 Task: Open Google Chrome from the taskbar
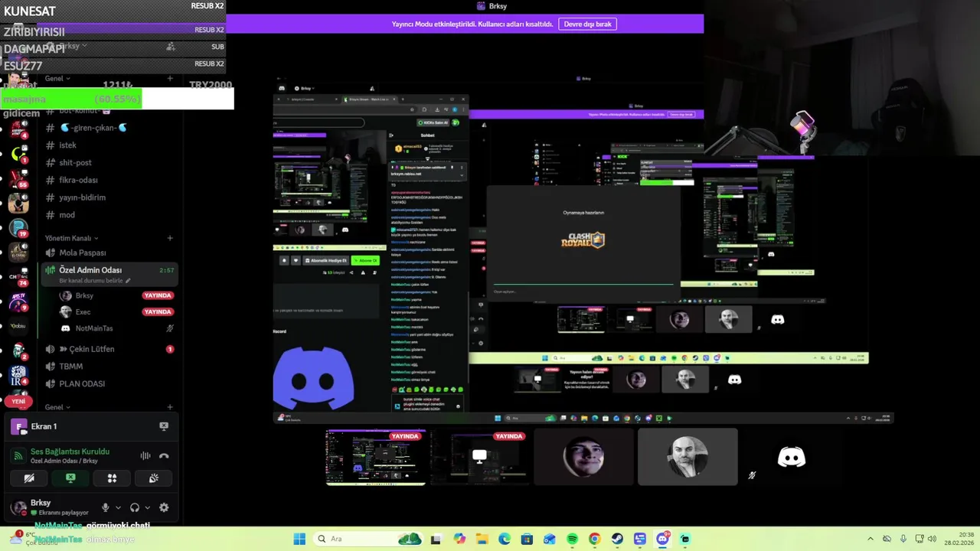coord(594,539)
